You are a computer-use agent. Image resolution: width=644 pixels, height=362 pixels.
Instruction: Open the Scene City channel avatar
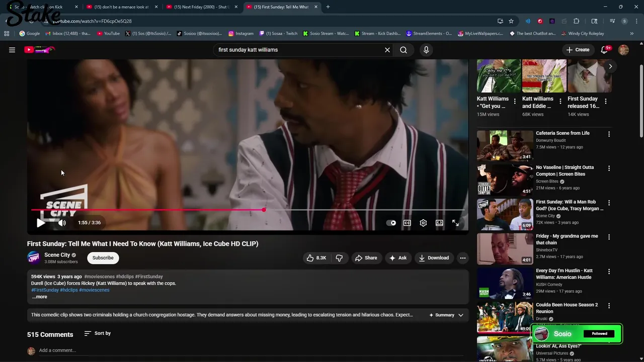34,257
